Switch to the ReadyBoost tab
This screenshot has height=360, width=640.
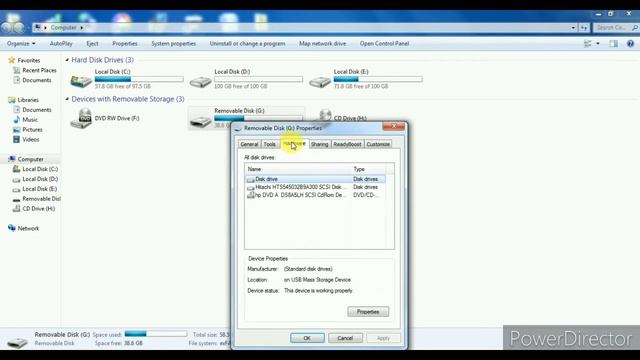pos(347,144)
